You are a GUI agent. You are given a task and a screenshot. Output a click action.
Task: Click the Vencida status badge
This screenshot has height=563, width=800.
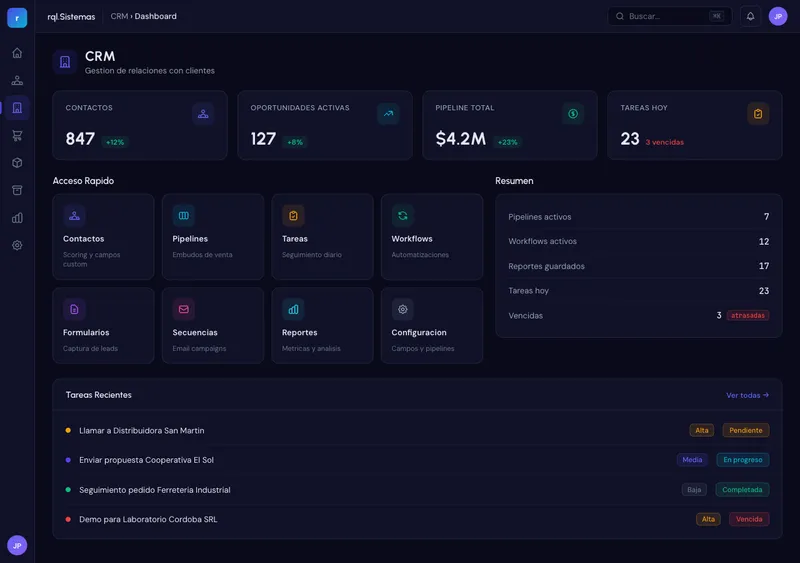(748, 519)
